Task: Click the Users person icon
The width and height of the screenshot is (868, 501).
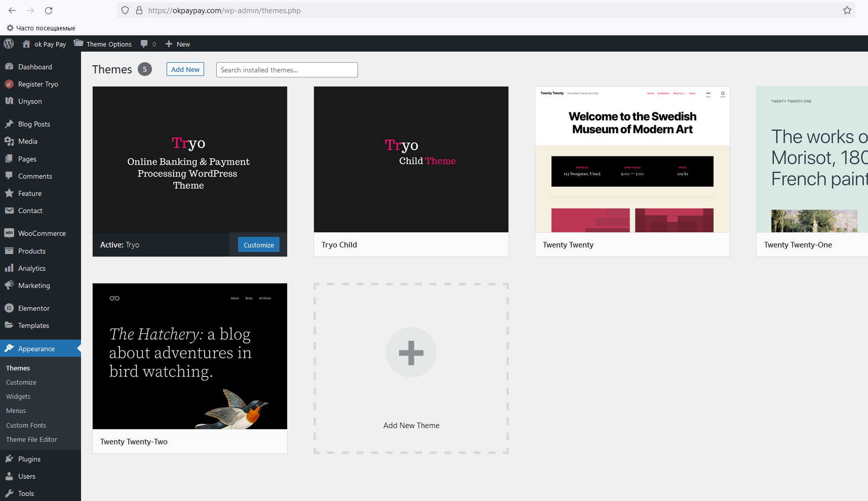Action: point(9,476)
